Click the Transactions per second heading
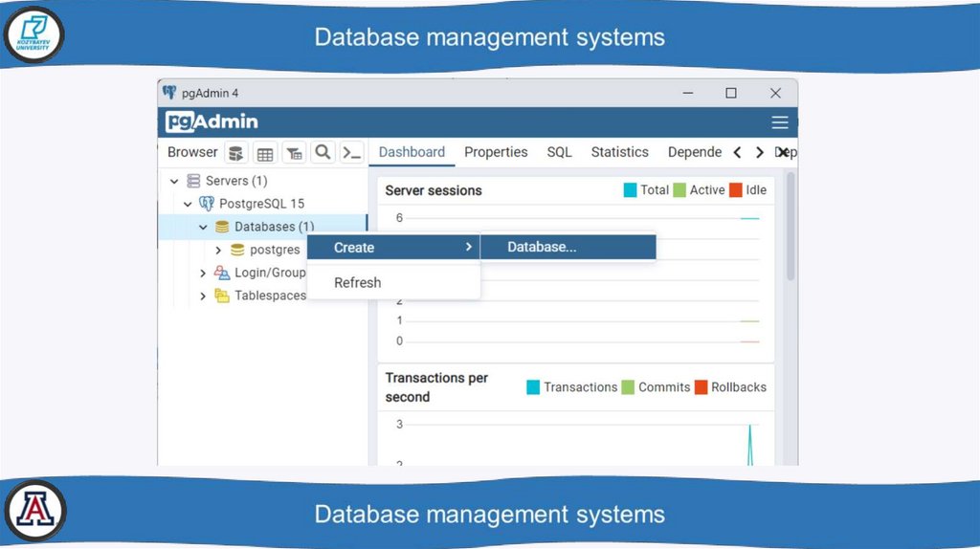This screenshot has height=549, width=980. (x=436, y=387)
